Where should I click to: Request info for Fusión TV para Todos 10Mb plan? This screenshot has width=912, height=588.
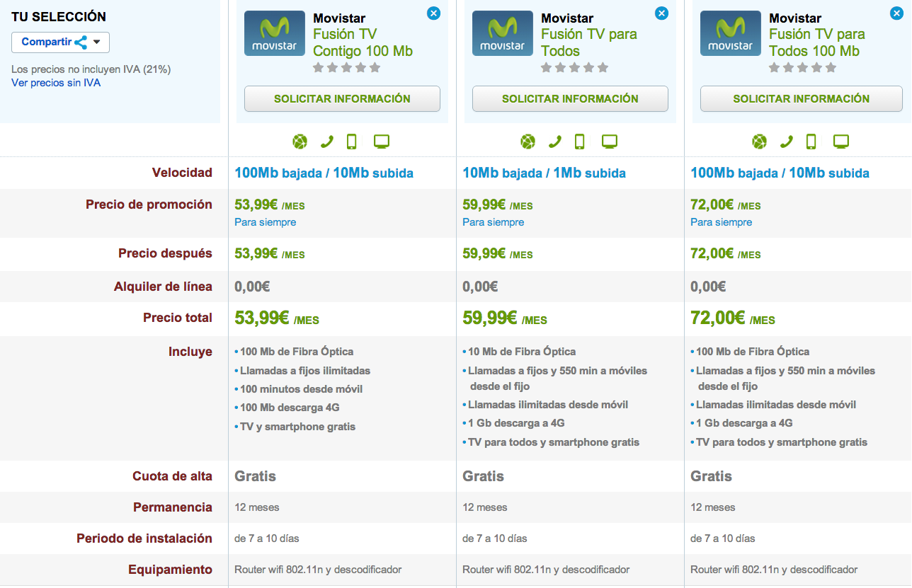(570, 99)
